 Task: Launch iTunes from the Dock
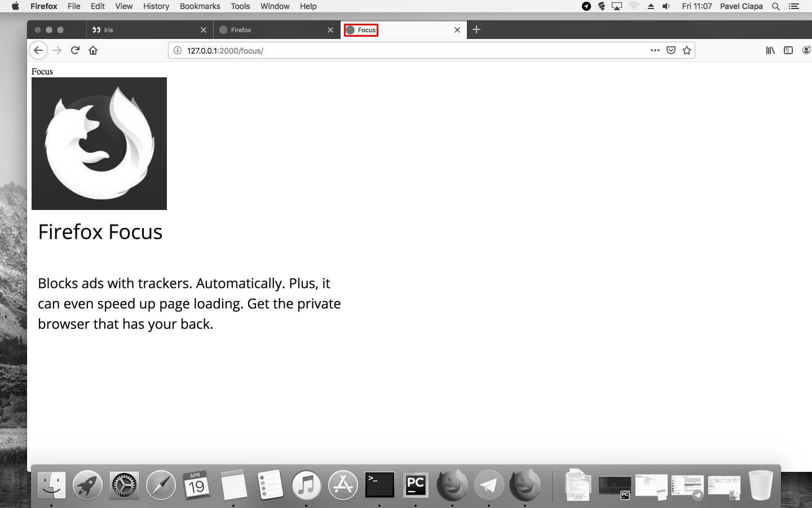click(306, 485)
